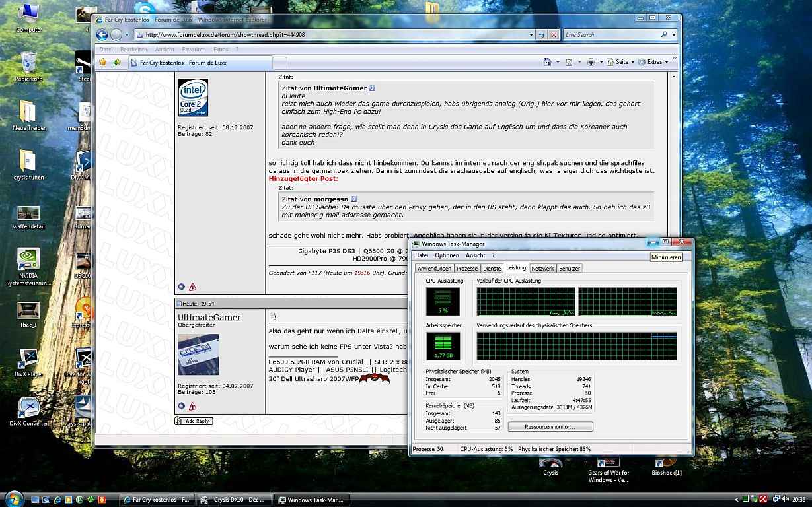
Task: Click the empty new tab button in IE
Action: point(280,63)
